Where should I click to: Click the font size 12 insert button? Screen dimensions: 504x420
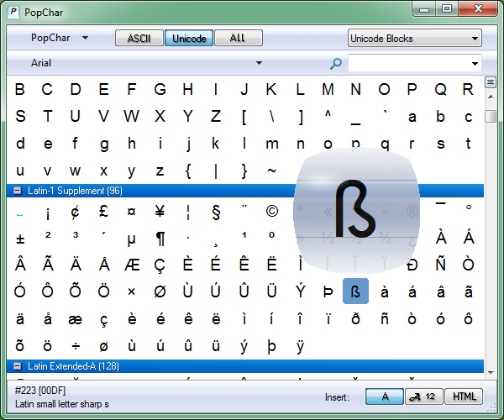tap(424, 396)
